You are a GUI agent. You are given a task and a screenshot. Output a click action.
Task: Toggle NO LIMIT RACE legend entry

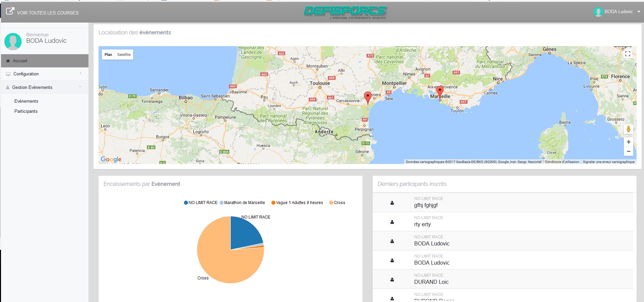201,203
